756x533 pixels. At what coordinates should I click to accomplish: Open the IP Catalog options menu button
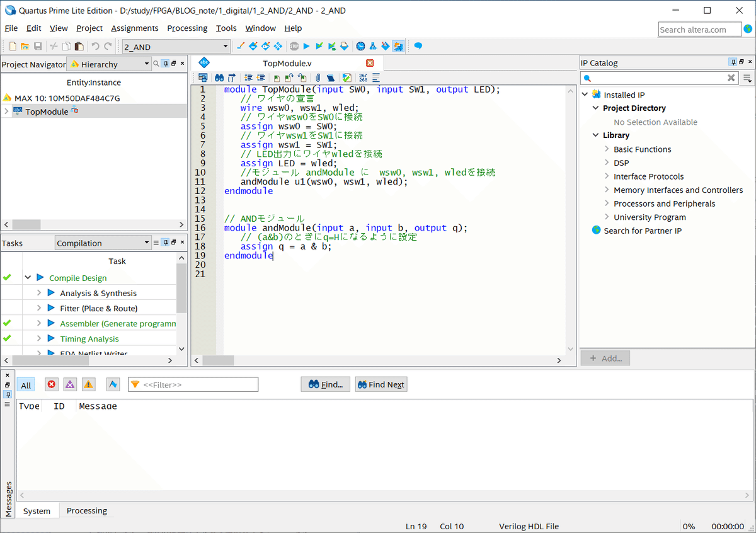tap(747, 78)
